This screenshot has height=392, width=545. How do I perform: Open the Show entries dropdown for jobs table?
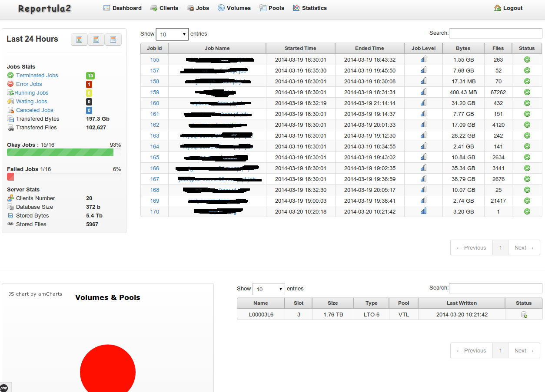tap(172, 33)
